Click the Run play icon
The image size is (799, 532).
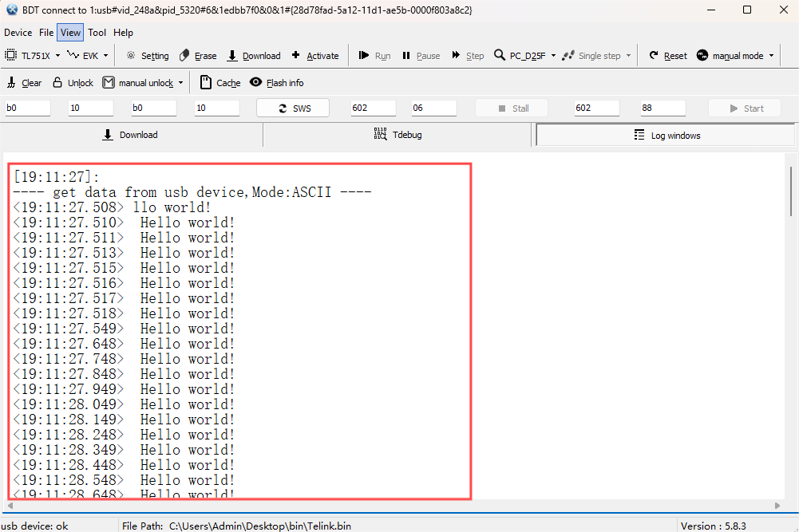tap(364, 55)
